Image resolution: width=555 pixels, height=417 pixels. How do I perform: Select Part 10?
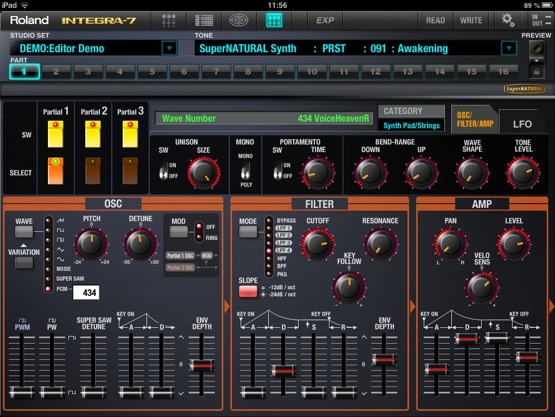point(311,72)
